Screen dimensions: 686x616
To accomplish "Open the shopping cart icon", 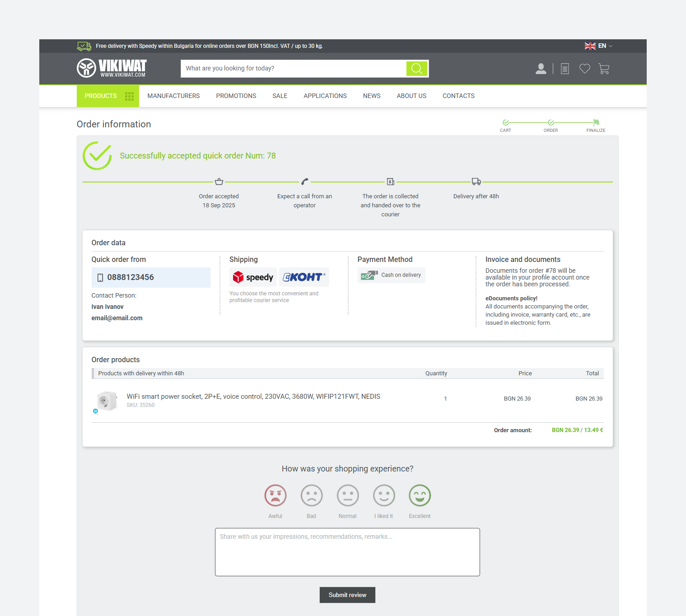I will [x=604, y=69].
